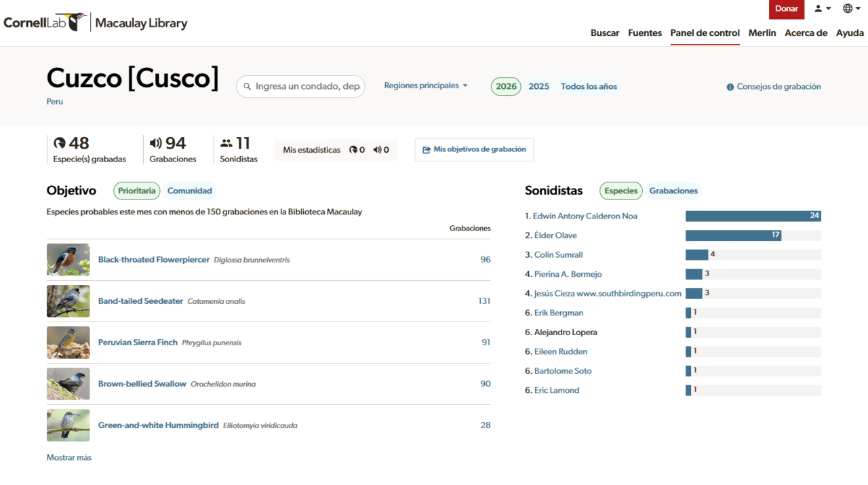Select the Todos los años filter
Viewport: 868px width, 485px height.
[x=589, y=87]
